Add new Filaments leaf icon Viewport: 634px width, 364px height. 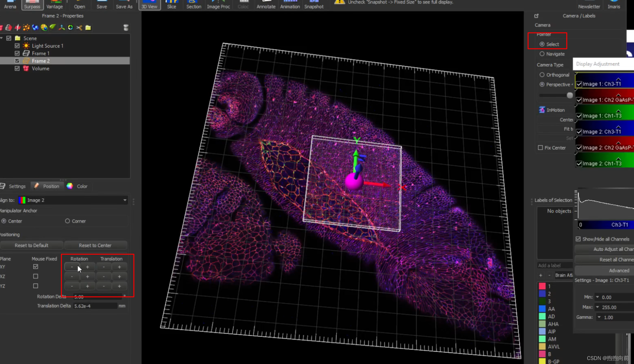click(x=53, y=28)
